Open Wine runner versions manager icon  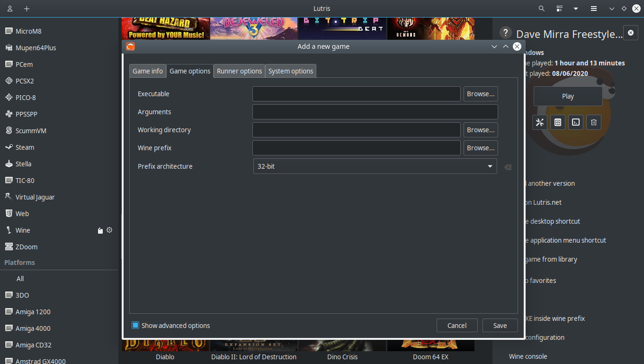tap(100, 230)
